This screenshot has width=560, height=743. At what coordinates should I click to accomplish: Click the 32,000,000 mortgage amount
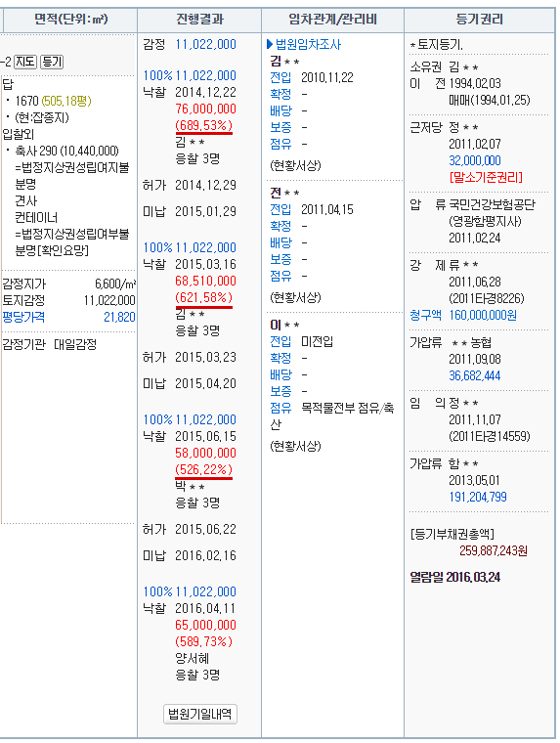pos(475,160)
